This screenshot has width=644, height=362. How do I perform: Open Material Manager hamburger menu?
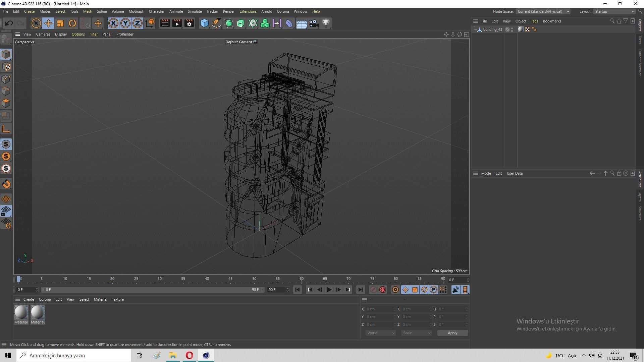pyautogui.click(x=18, y=299)
